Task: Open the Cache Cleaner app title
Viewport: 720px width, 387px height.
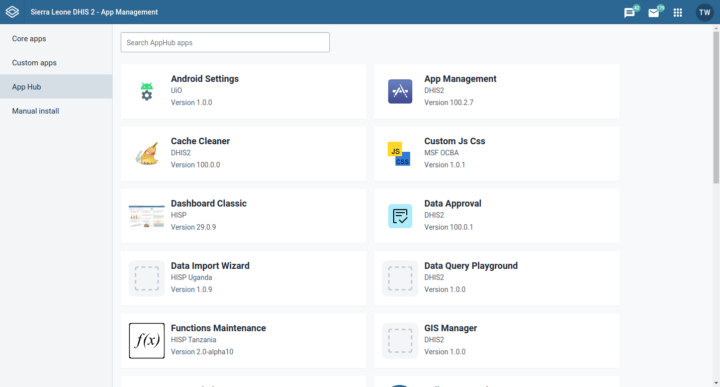Action: point(200,141)
